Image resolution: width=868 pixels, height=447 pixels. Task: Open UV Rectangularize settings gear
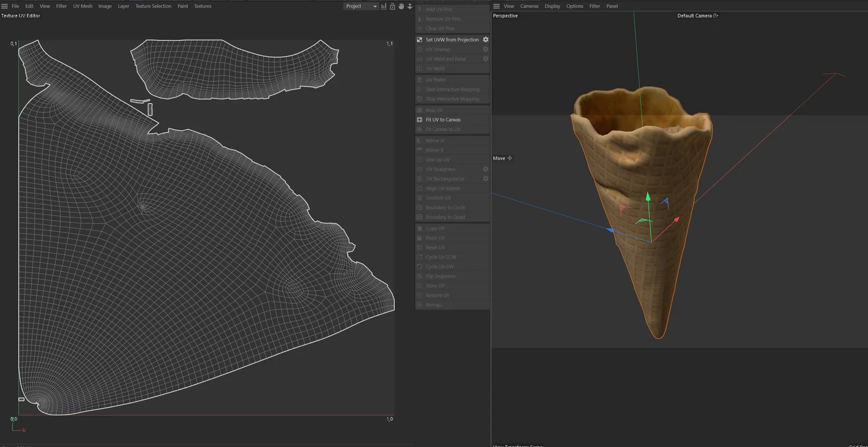point(486,178)
